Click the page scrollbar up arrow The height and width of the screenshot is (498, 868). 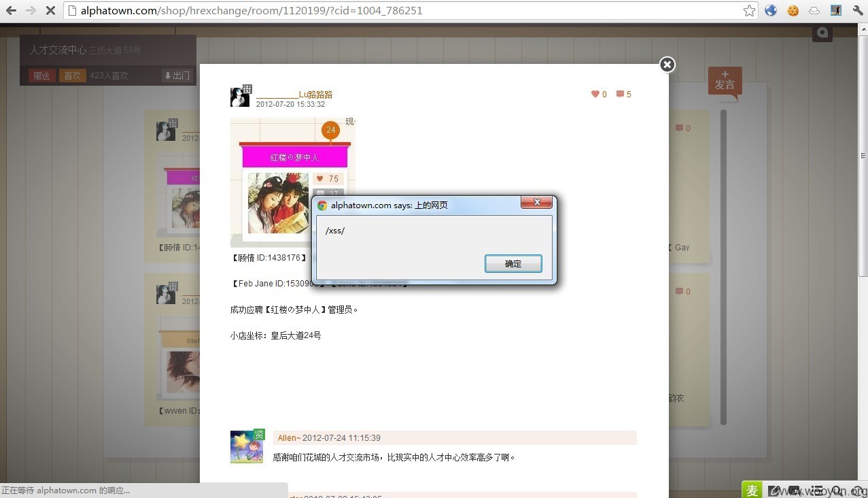pos(863,29)
